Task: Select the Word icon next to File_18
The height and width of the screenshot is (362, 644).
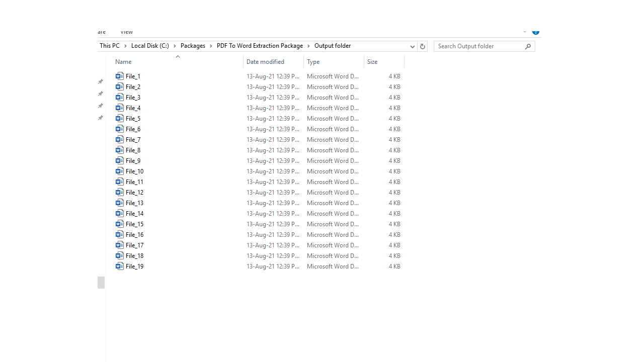Action: pyautogui.click(x=119, y=255)
